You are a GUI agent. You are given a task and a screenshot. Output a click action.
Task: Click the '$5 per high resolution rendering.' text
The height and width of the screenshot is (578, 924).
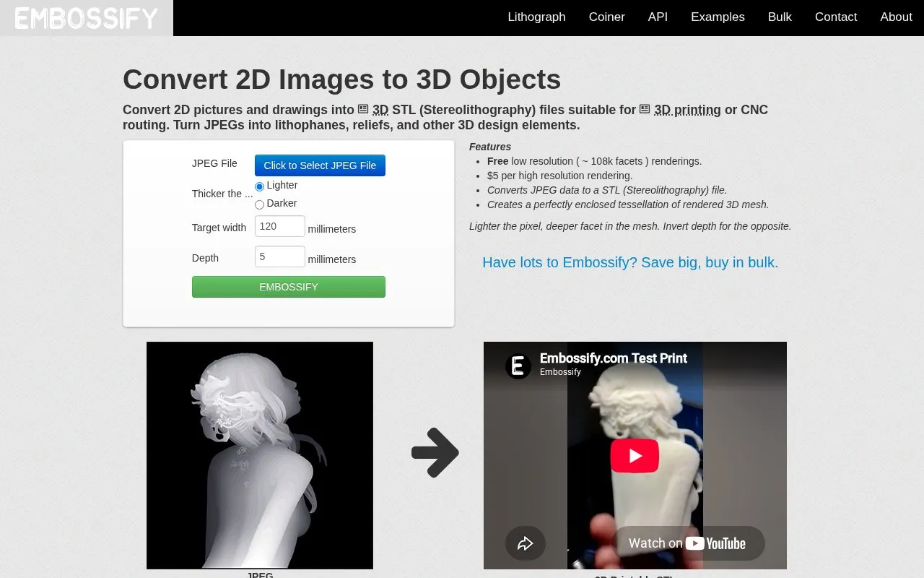click(560, 176)
